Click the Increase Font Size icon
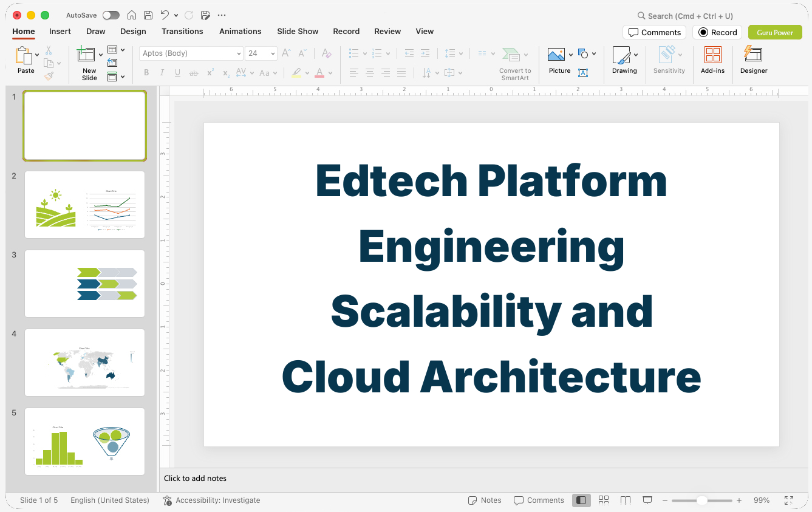This screenshot has height=512, width=812. click(x=287, y=53)
